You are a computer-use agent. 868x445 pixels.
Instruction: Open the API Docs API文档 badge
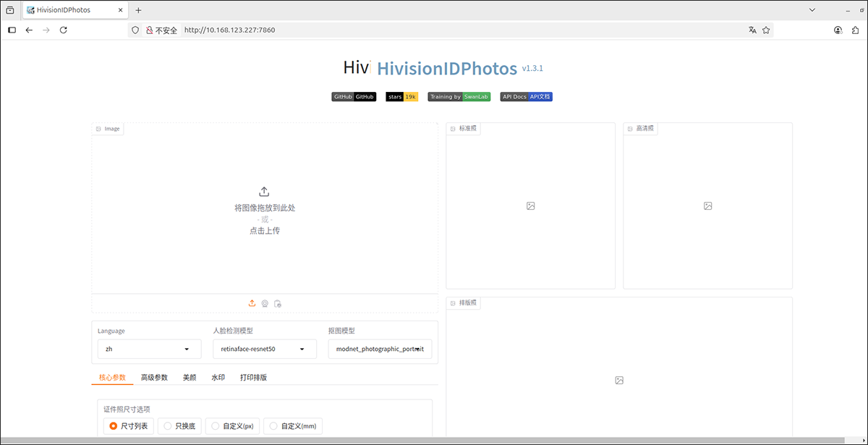coord(526,97)
